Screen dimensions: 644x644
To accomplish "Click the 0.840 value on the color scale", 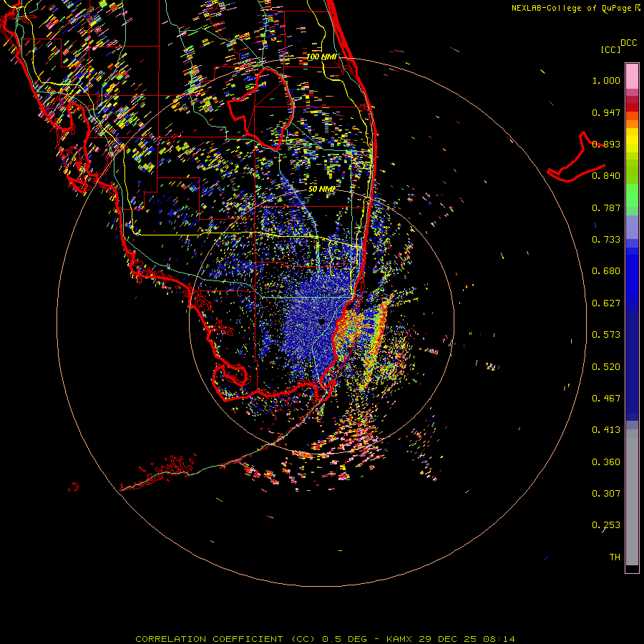I will 606,176.
